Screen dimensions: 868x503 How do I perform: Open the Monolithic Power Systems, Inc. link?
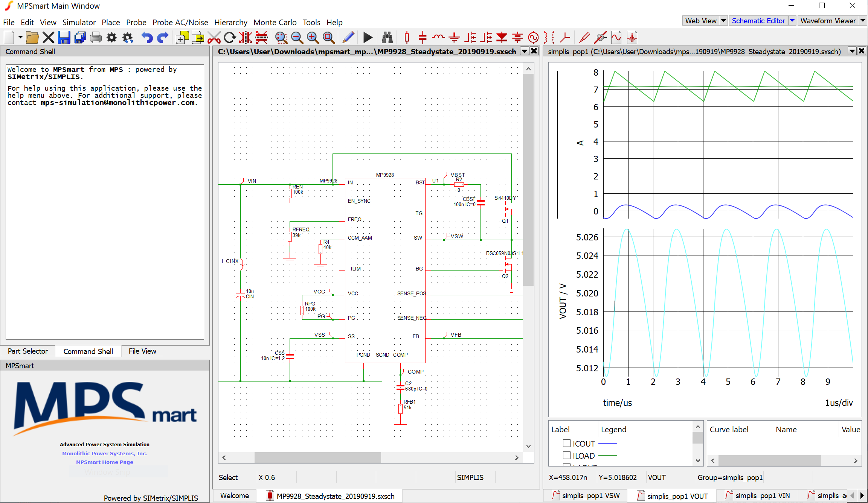105,453
